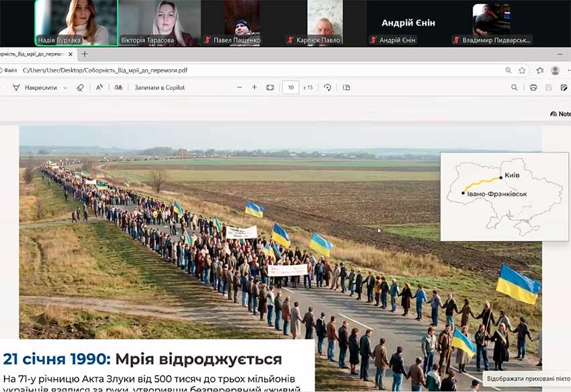Click the Накреслити draw tool

[x=40, y=87]
